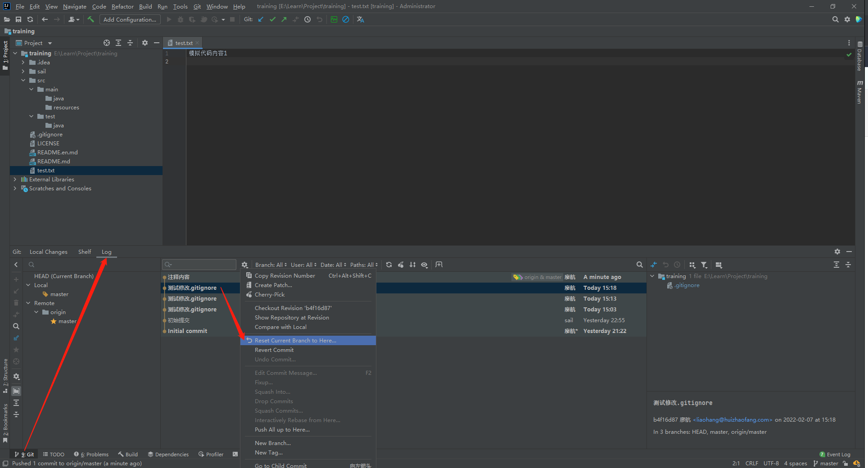Collapse the Remote branches node

click(28, 303)
